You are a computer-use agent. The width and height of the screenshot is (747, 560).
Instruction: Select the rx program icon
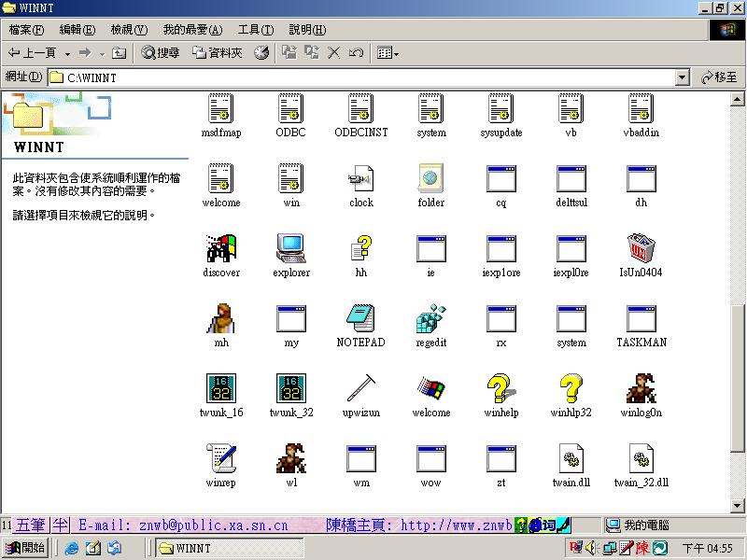pos(501,318)
